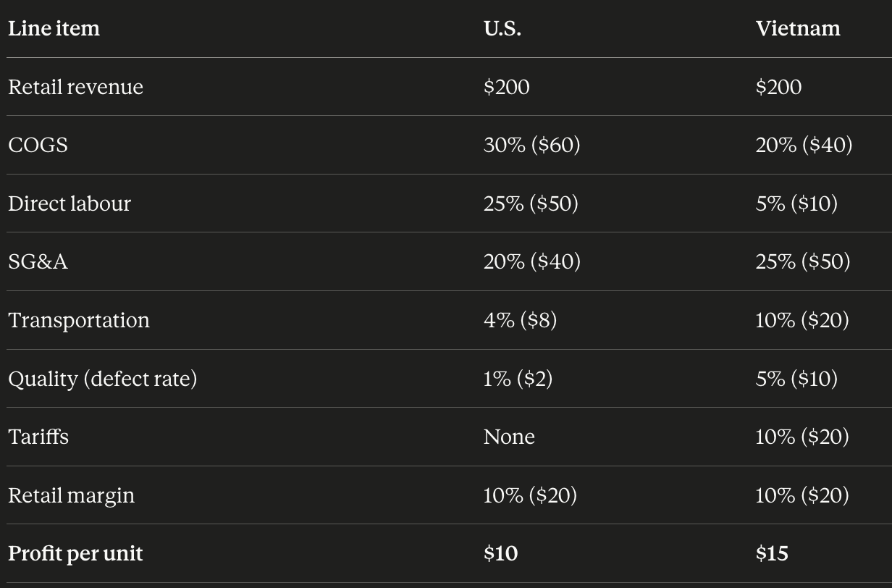
Task: Select the Vietnam profit value $15
Action: click(x=772, y=554)
